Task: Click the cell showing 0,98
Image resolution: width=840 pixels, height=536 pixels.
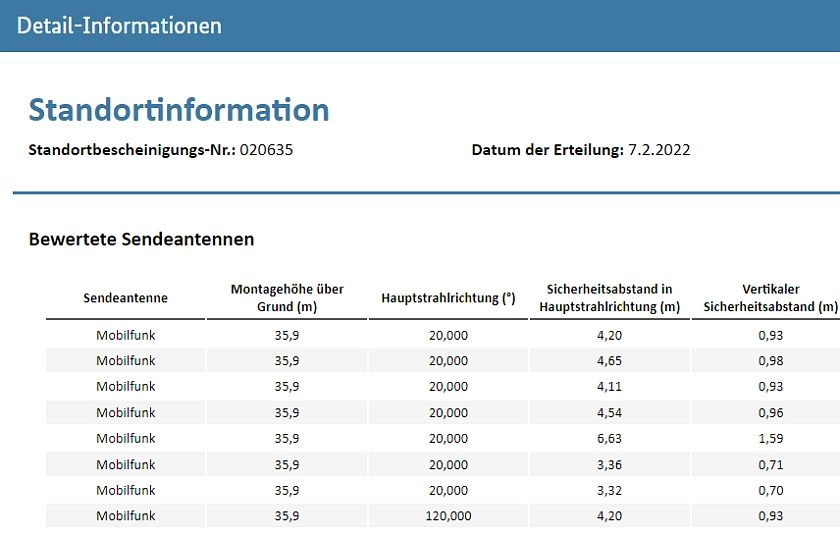Action: click(x=770, y=360)
